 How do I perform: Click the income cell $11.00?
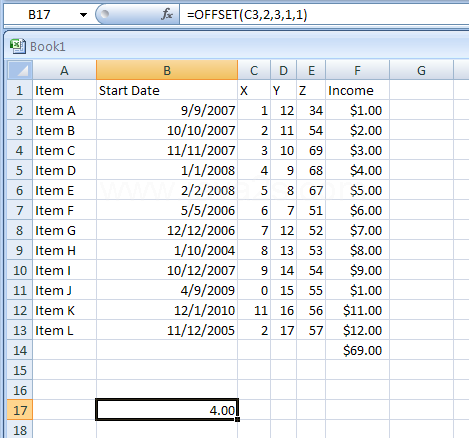pyautogui.click(x=357, y=310)
